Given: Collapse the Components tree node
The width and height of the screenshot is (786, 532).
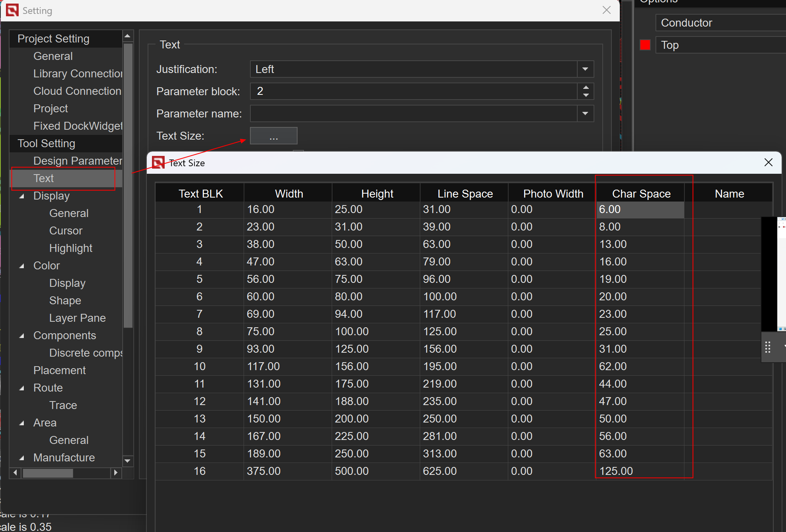Looking at the screenshot, I should point(22,336).
